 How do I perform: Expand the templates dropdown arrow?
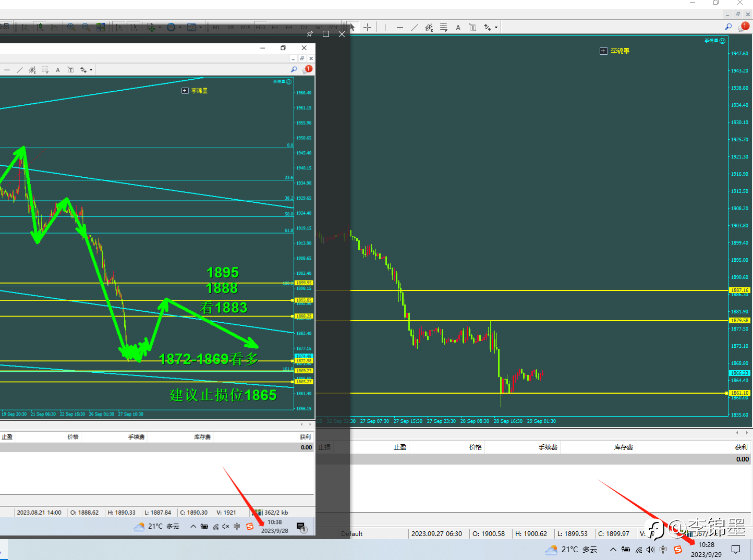click(x=201, y=27)
